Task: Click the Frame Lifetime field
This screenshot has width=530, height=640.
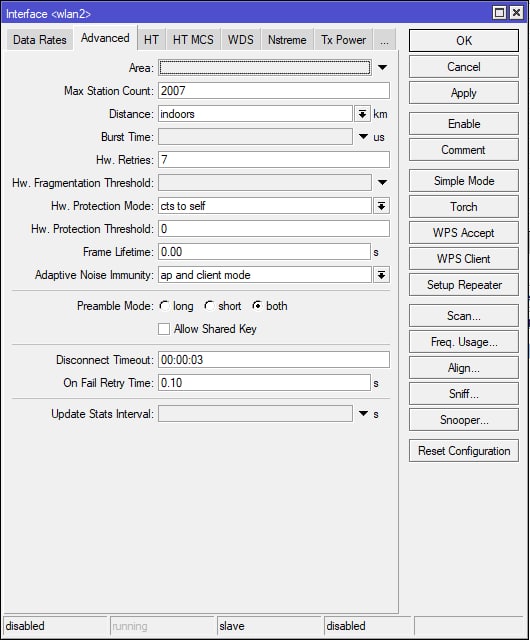Action: click(x=265, y=252)
